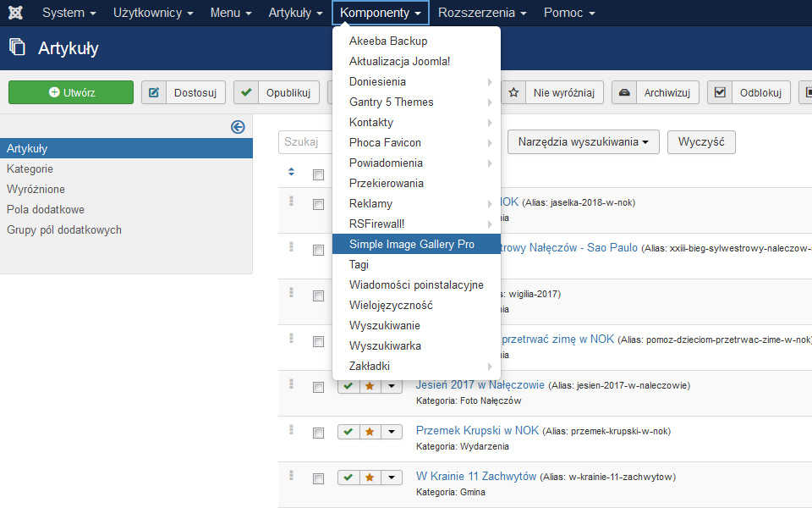812x508 pixels.
Task: Tick checkbox for przetrwać zimę w NOK article
Action: (319, 341)
